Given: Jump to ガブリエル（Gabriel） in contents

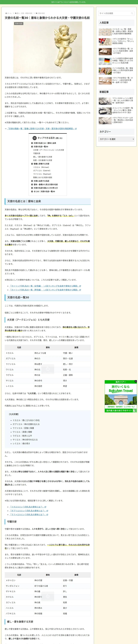Looking at the screenshot, I should coord(42,171).
